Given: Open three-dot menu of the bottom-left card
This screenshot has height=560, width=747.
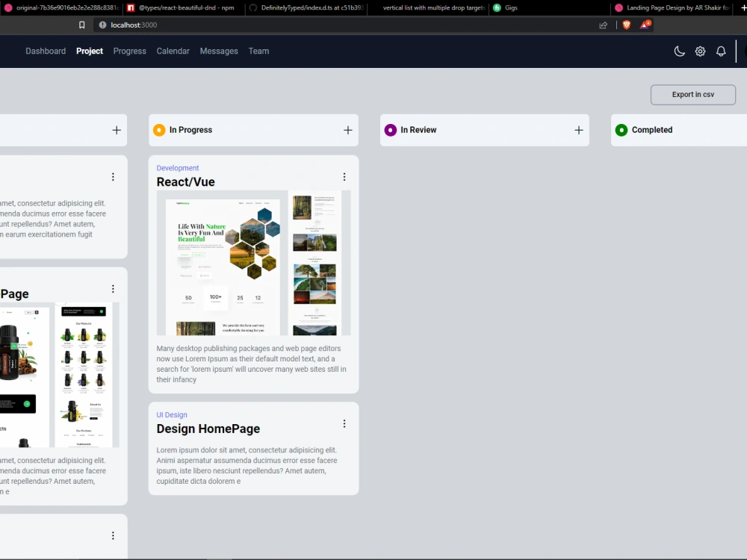Looking at the screenshot, I should click(x=113, y=535).
